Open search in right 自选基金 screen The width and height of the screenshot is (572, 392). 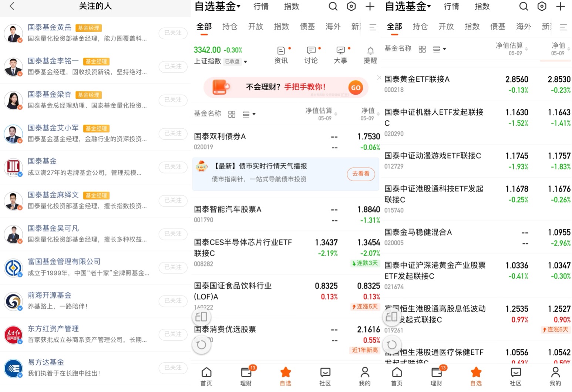(x=524, y=6)
